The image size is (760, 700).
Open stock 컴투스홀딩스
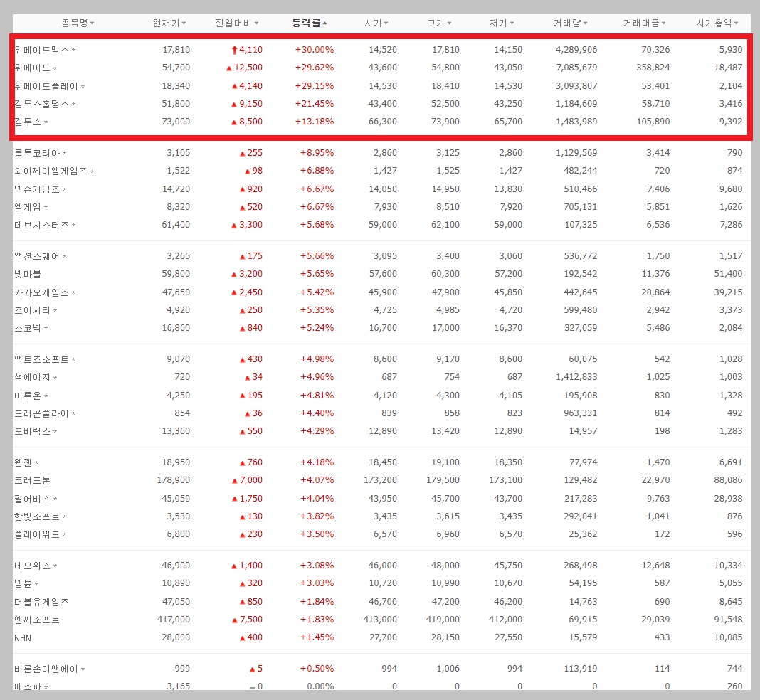click(42, 104)
